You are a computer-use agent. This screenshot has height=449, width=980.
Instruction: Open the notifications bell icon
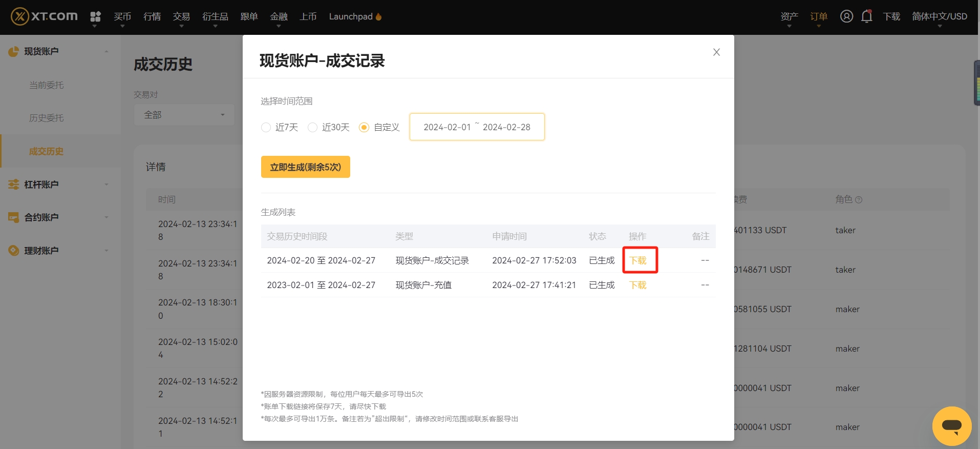866,16
